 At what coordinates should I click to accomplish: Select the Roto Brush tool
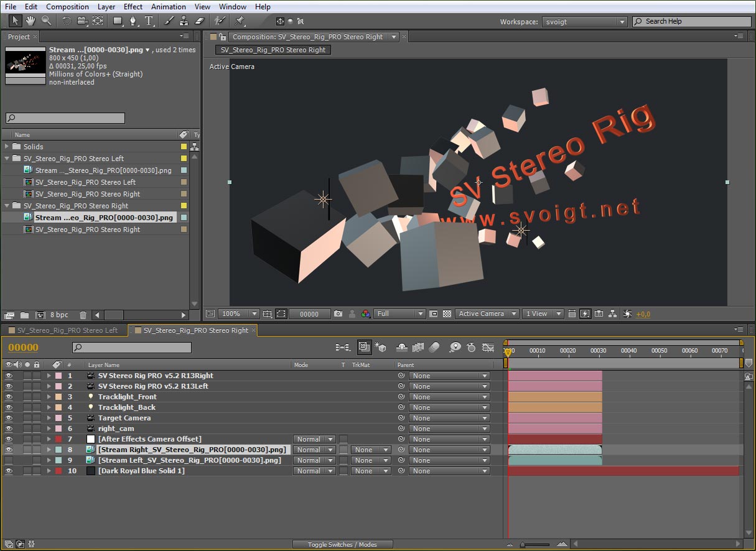[x=220, y=21]
